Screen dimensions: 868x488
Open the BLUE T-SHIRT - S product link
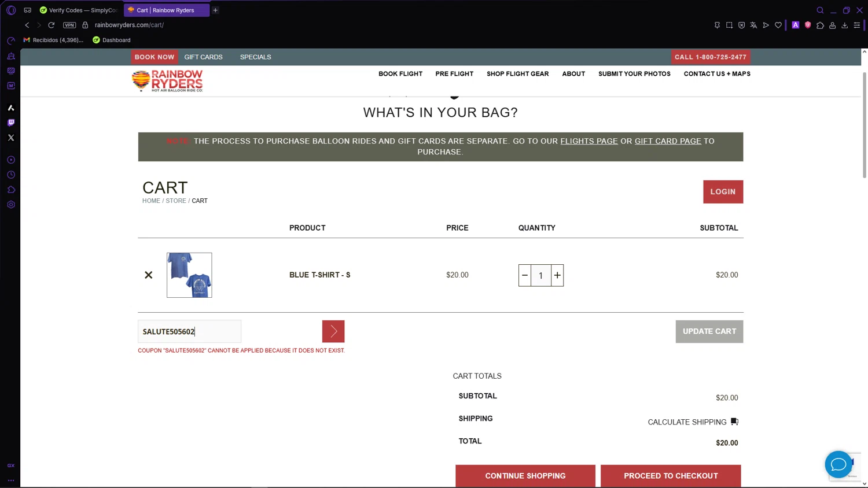320,275
